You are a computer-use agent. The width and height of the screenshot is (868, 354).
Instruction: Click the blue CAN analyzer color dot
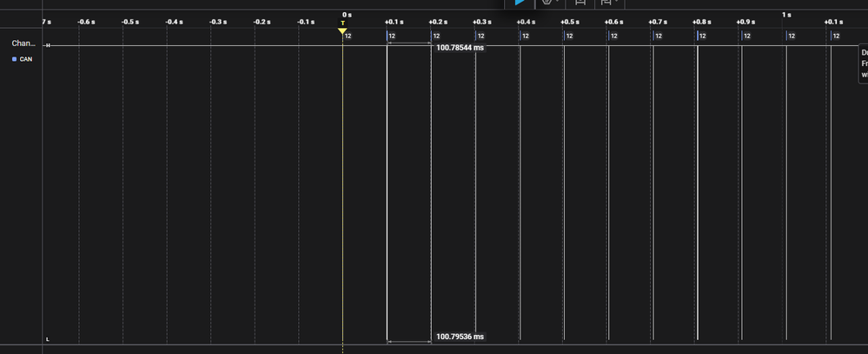(14, 59)
